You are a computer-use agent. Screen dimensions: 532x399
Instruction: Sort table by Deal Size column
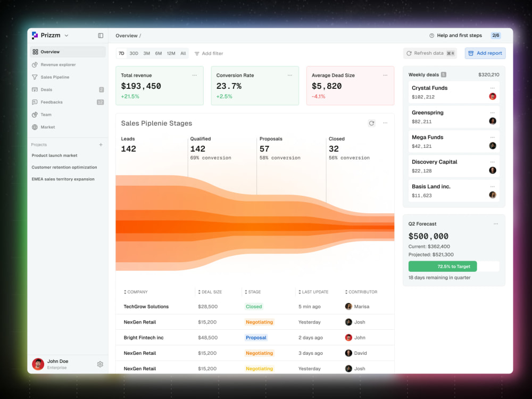(x=210, y=292)
